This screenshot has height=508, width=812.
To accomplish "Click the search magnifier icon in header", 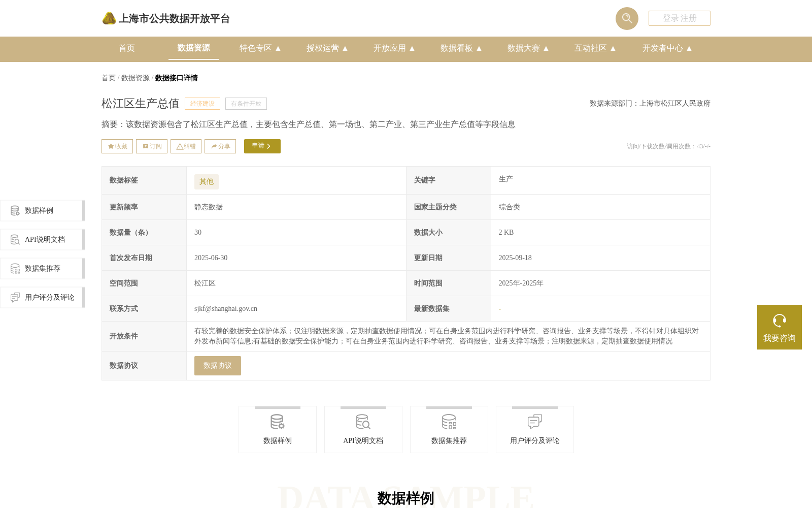I will (x=627, y=18).
